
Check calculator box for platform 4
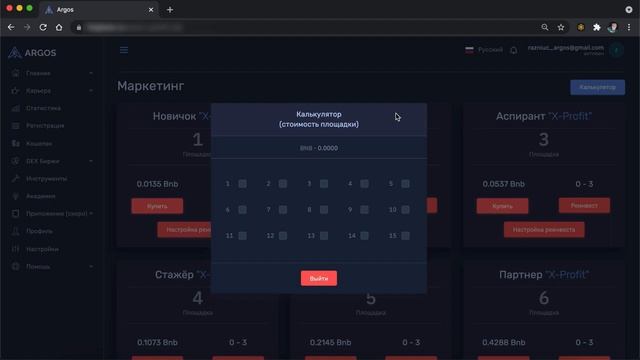point(364,184)
